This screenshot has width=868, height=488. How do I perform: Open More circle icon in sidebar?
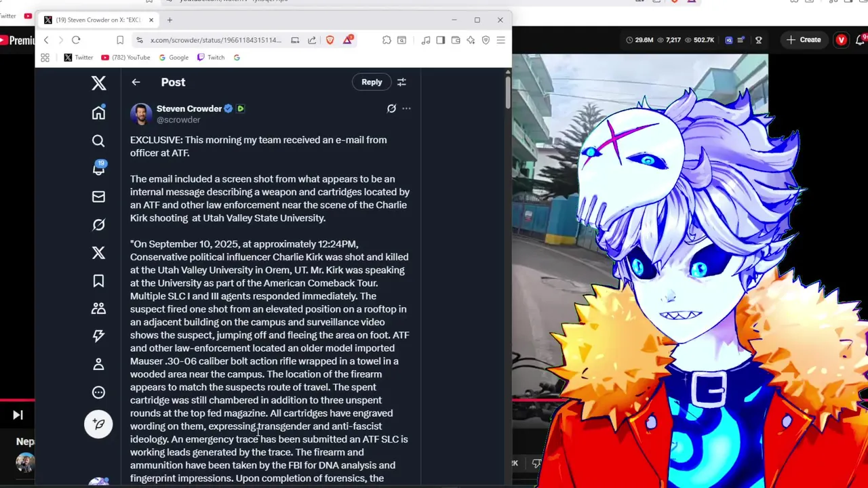coord(98,392)
